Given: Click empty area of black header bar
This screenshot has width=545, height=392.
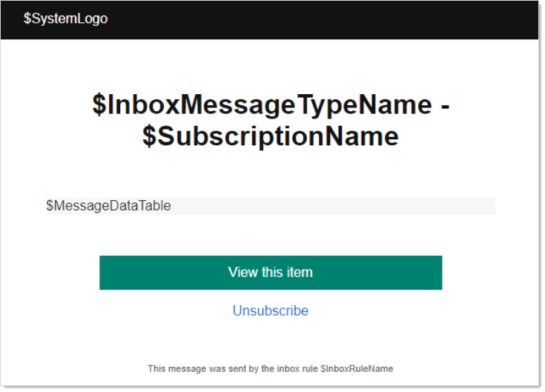Looking at the screenshot, I should tap(334, 19).
